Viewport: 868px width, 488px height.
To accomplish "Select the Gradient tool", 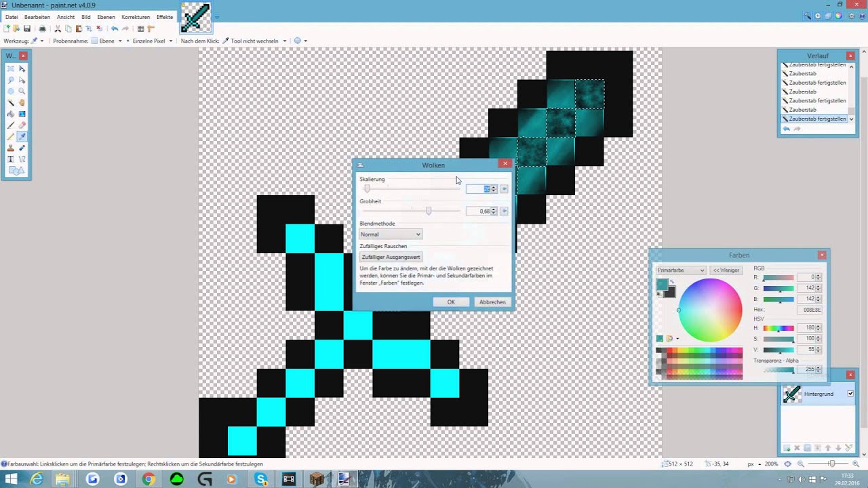I will [22, 114].
